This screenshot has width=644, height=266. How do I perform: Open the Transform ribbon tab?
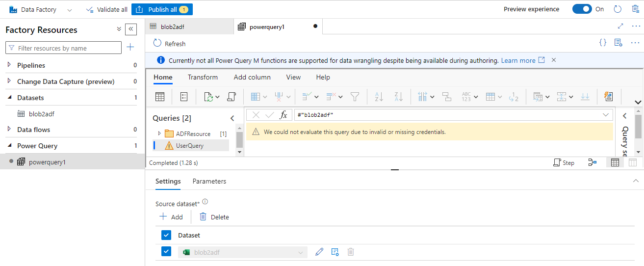coord(203,77)
